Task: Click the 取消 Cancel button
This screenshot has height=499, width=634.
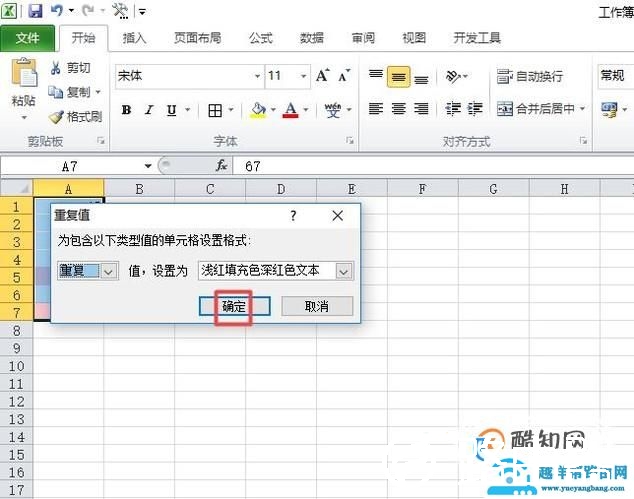Action: [317, 306]
